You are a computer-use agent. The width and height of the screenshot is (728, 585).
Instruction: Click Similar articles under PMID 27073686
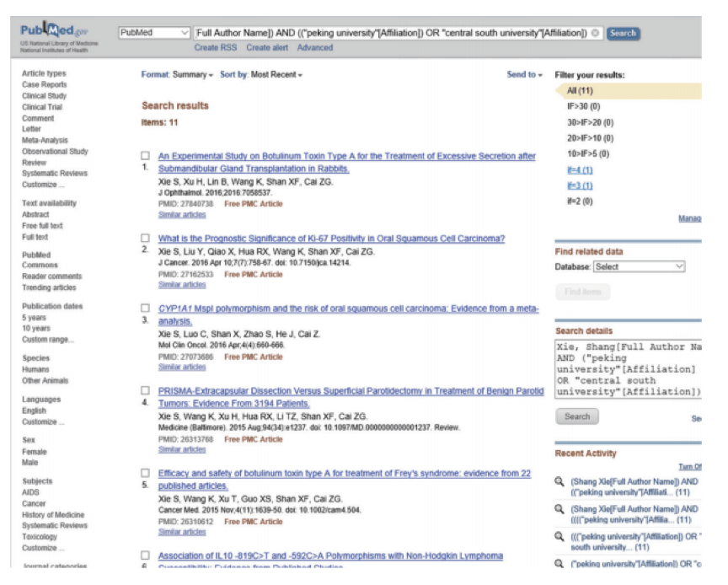[x=181, y=367]
